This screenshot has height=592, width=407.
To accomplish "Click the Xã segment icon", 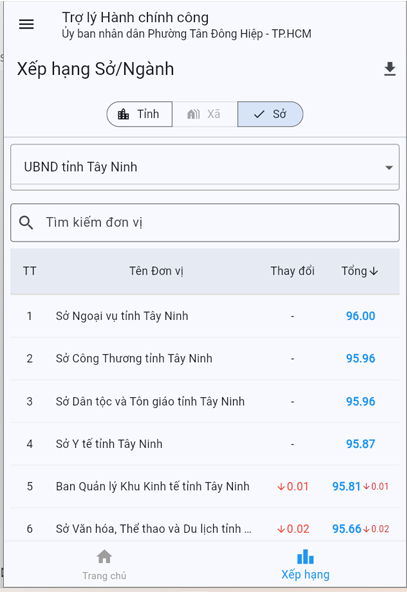I will (x=194, y=114).
